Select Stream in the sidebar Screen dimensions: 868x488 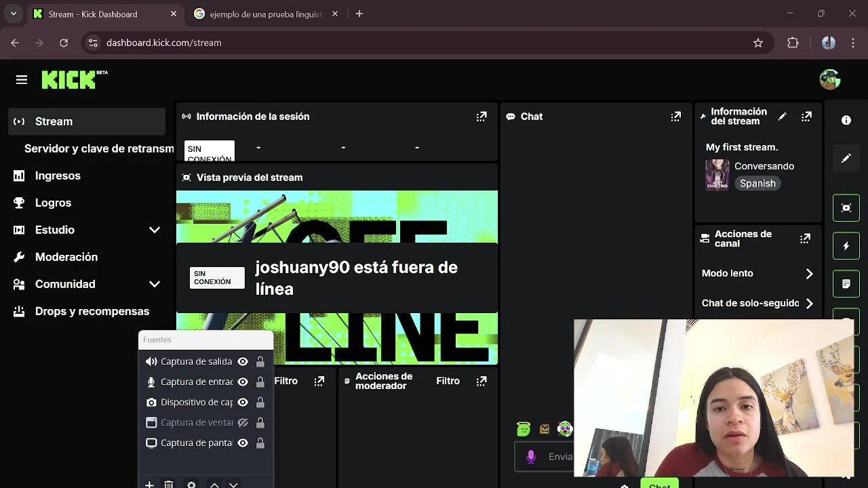87,121
